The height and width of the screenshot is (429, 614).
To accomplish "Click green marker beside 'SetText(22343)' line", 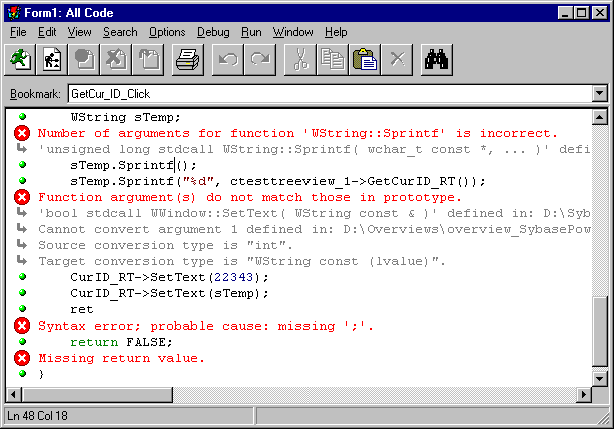I will tap(22, 276).
